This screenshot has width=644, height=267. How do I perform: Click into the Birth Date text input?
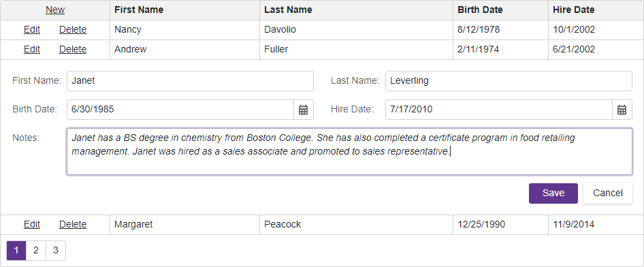[180, 110]
